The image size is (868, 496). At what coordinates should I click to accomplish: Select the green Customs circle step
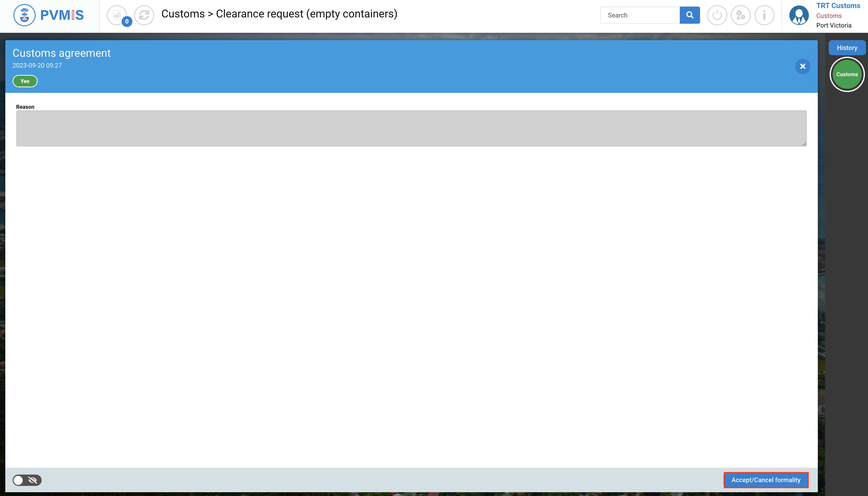pyautogui.click(x=847, y=74)
